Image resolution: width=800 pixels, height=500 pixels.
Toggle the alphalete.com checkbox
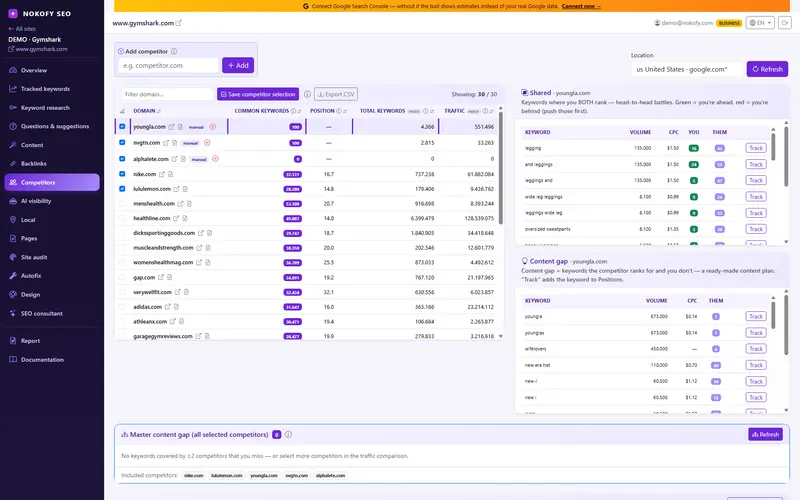(x=122, y=159)
